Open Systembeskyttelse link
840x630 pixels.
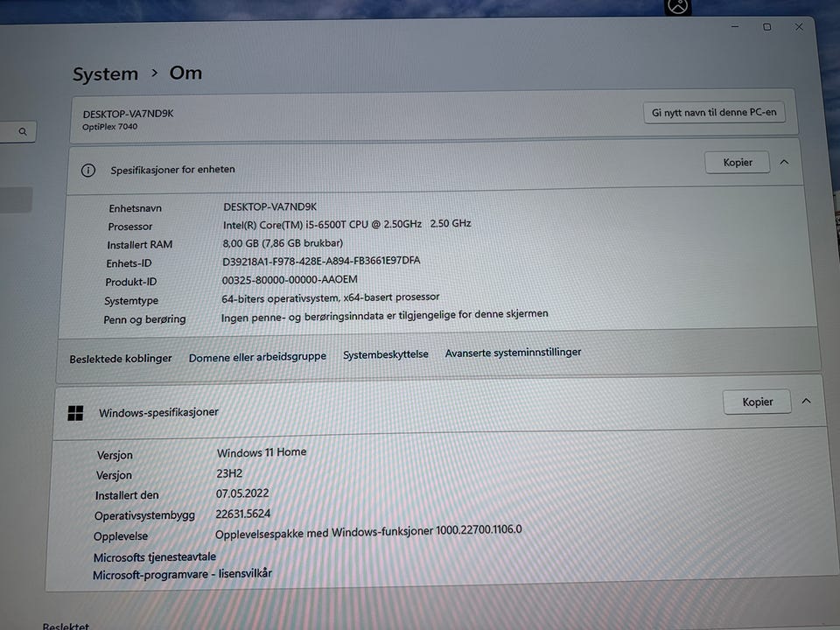coord(386,354)
